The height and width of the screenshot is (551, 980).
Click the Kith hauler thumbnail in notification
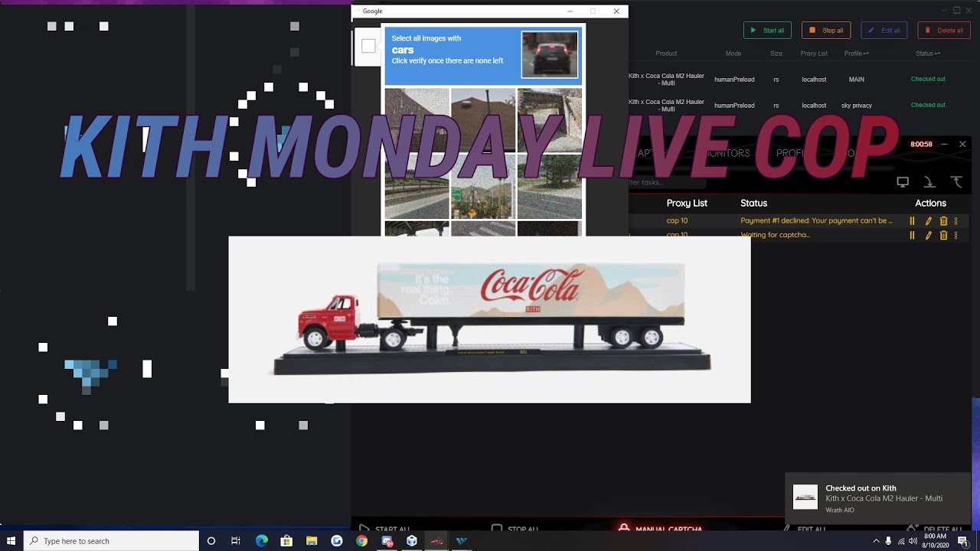(x=805, y=497)
